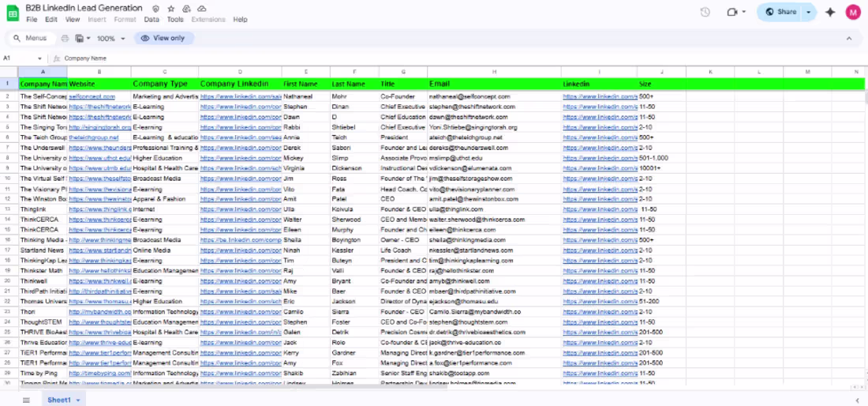Click the View only button

coord(164,38)
